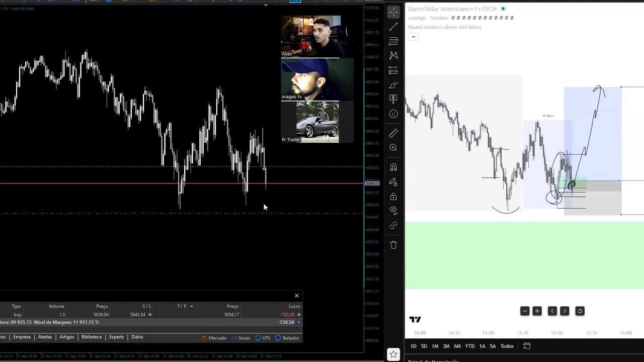Viewport: 644px width, 362px height.
Task: Set chart range to 1D
Action: click(413, 346)
